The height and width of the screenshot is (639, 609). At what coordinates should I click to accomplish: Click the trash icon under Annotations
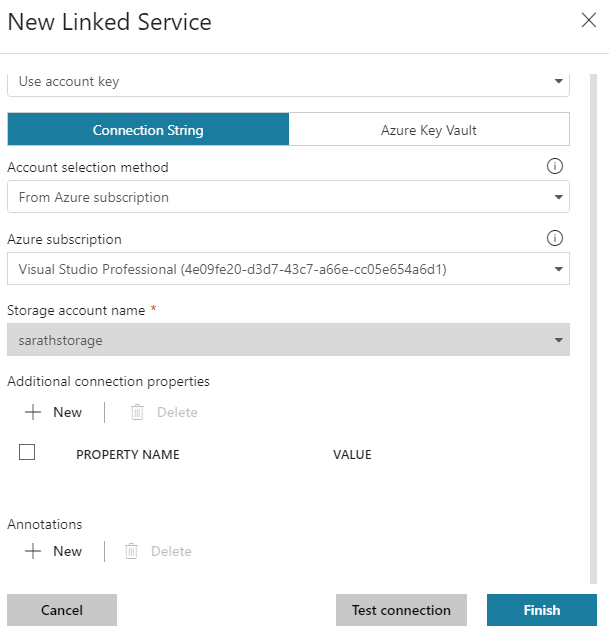(x=131, y=551)
